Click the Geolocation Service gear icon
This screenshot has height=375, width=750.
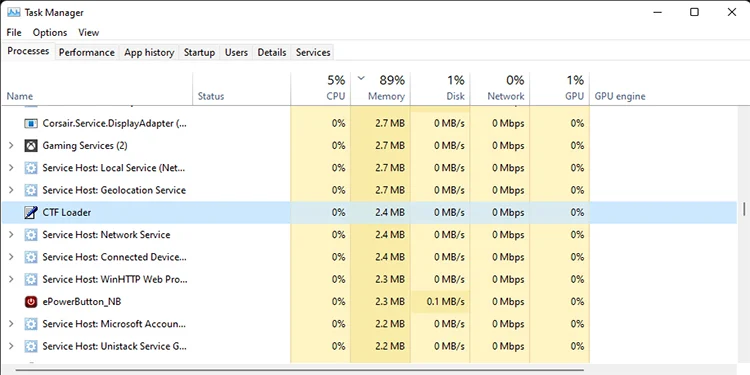pyautogui.click(x=31, y=190)
